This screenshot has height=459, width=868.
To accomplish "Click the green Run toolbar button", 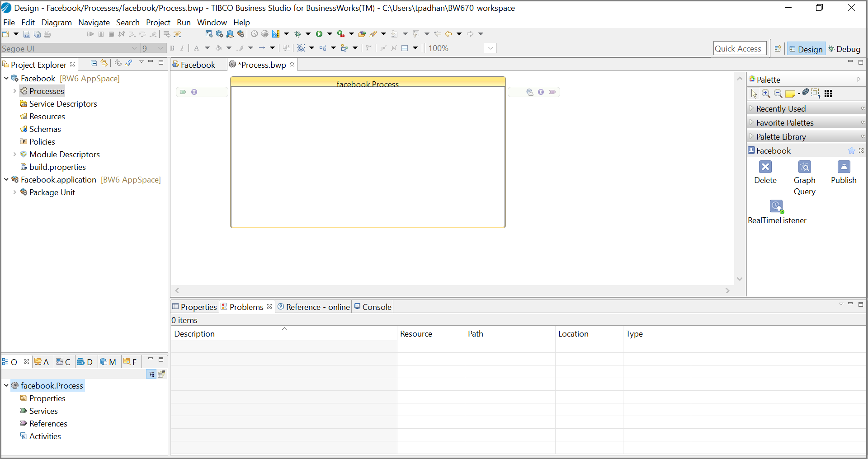I will (x=319, y=34).
